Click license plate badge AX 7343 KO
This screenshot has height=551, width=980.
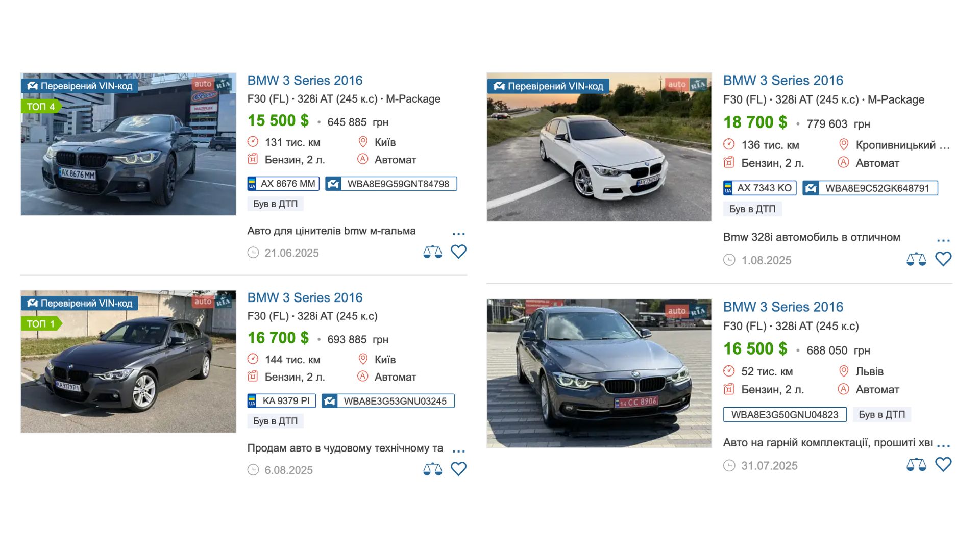(x=759, y=188)
